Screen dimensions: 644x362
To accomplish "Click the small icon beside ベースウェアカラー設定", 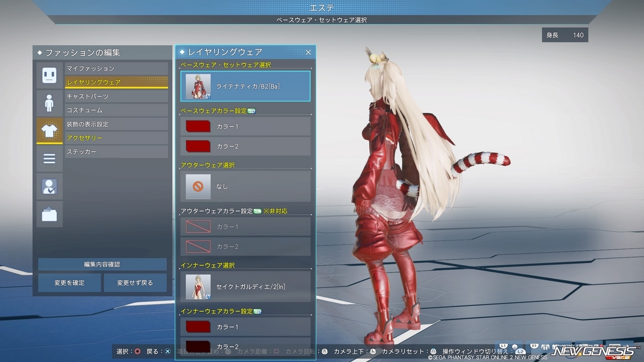I will coord(251,111).
